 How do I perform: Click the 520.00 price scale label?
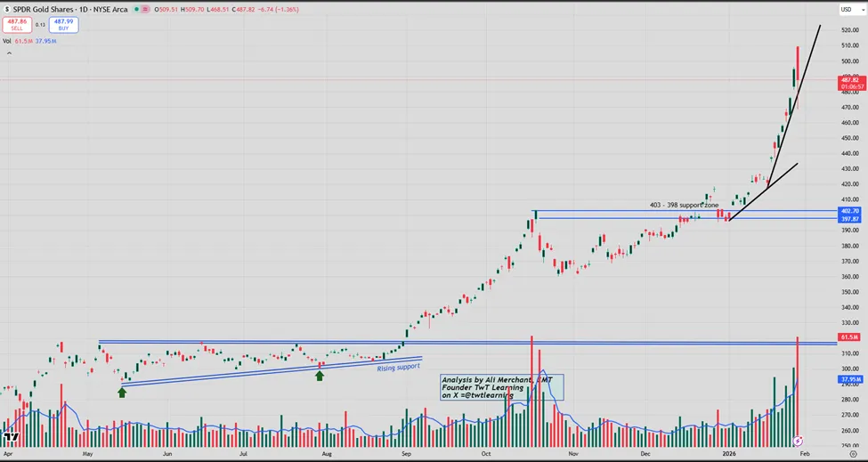(x=849, y=30)
